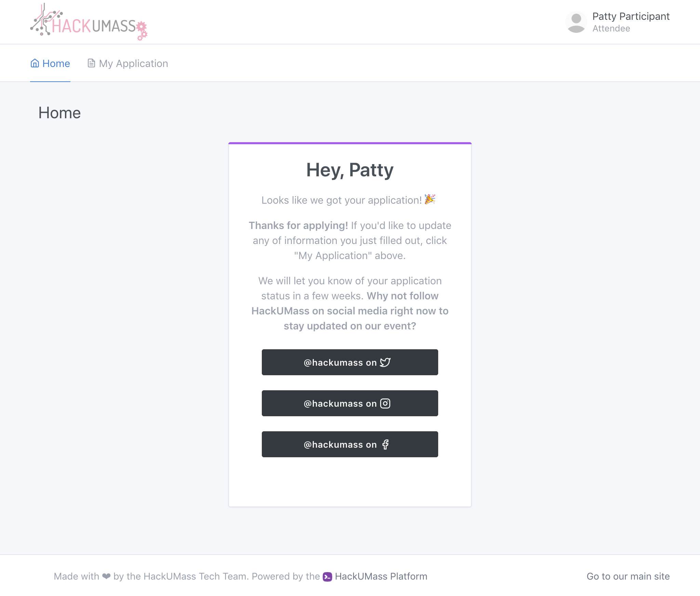The height and width of the screenshot is (596, 700).
Task: Go to our main site link
Action: 628,577
